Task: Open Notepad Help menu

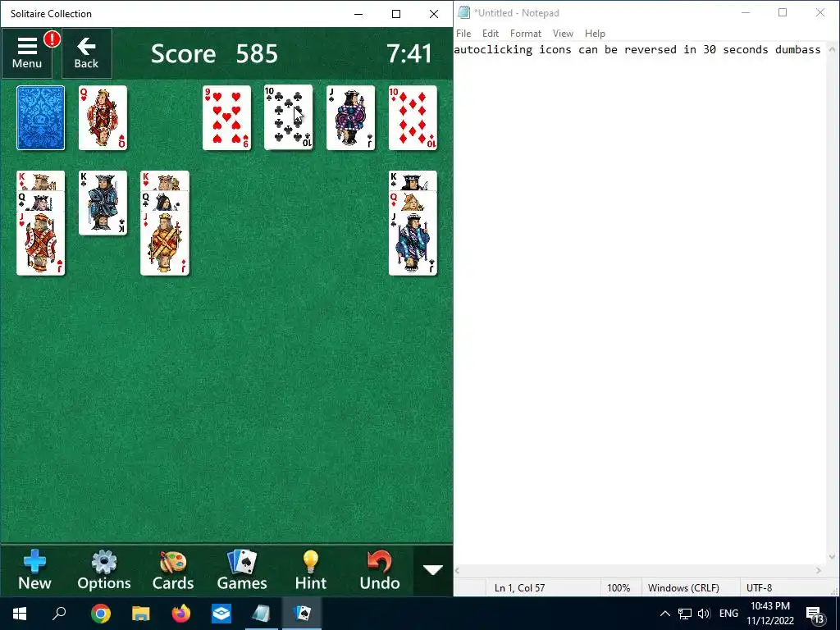Action: pos(595,33)
